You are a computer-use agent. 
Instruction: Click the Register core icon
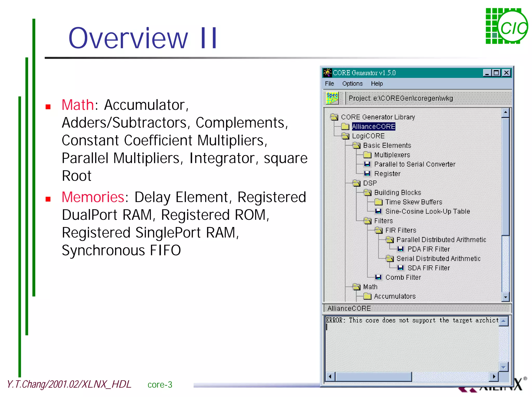click(x=367, y=173)
